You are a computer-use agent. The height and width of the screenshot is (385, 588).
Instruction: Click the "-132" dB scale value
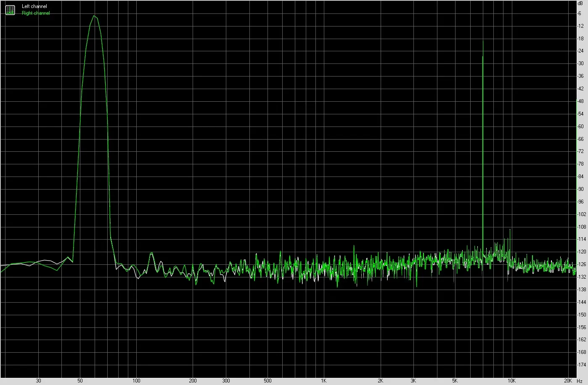pos(582,277)
